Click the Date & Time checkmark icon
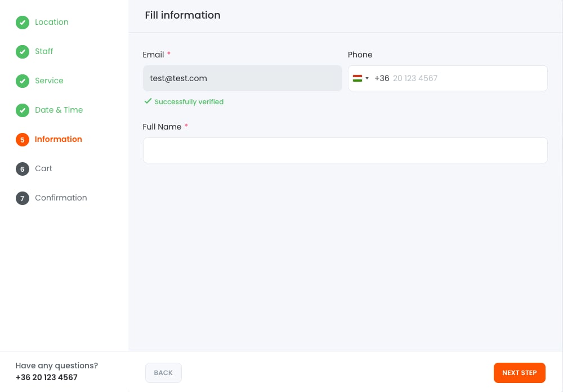Screen dimensions: 563x392 [x=22, y=110]
